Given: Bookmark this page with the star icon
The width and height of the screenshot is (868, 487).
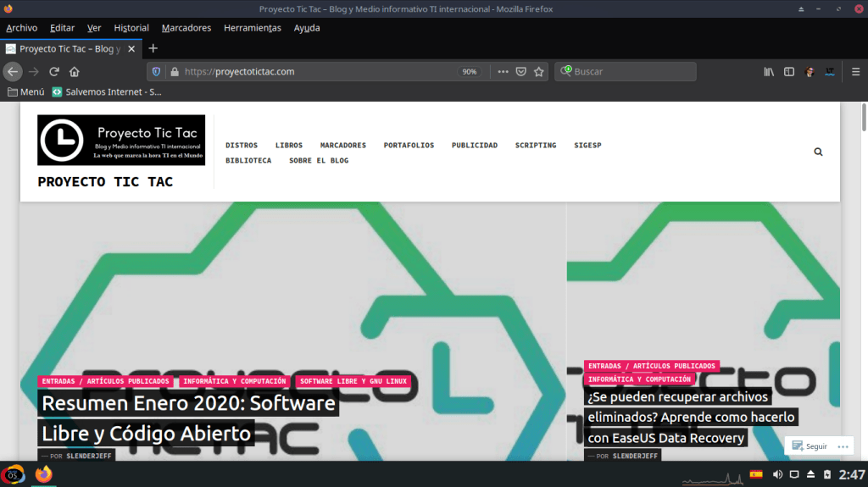Looking at the screenshot, I should [538, 72].
